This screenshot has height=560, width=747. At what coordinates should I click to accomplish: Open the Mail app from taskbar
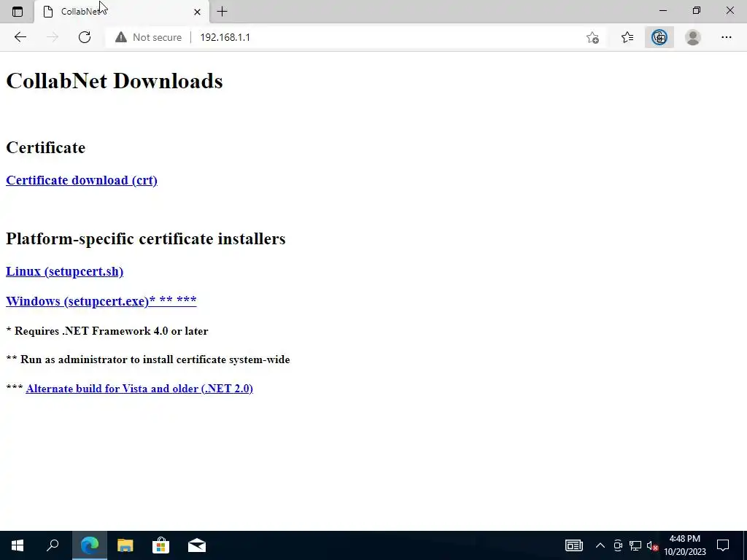(x=197, y=545)
